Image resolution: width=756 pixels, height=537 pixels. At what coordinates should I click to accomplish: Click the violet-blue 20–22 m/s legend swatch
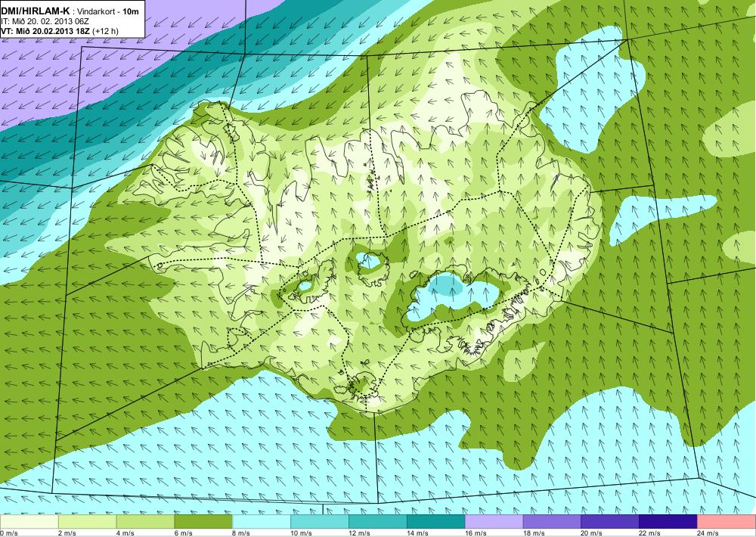coord(610,522)
